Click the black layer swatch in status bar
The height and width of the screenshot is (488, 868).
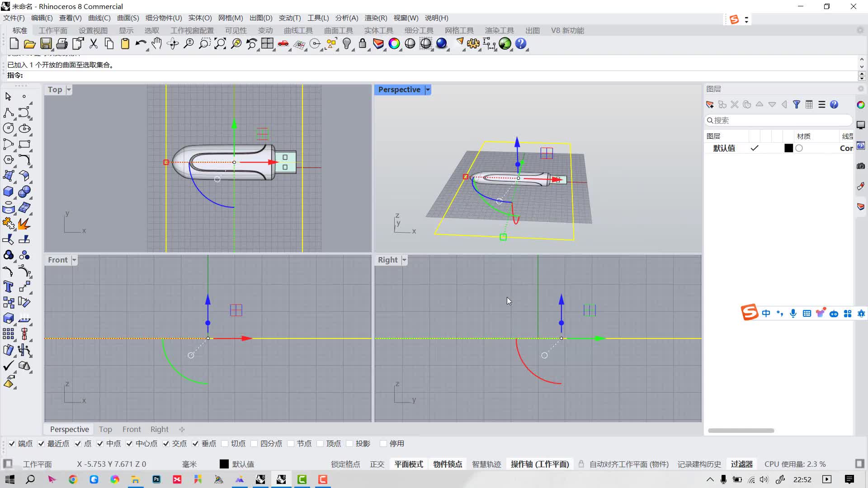[224, 464]
